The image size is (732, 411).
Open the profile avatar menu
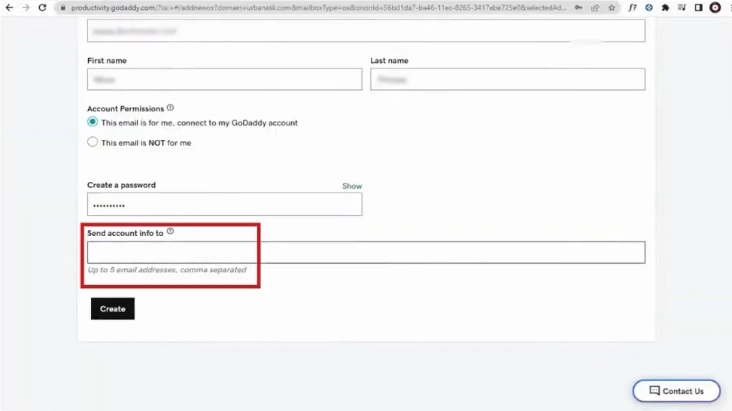(x=715, y=7)
